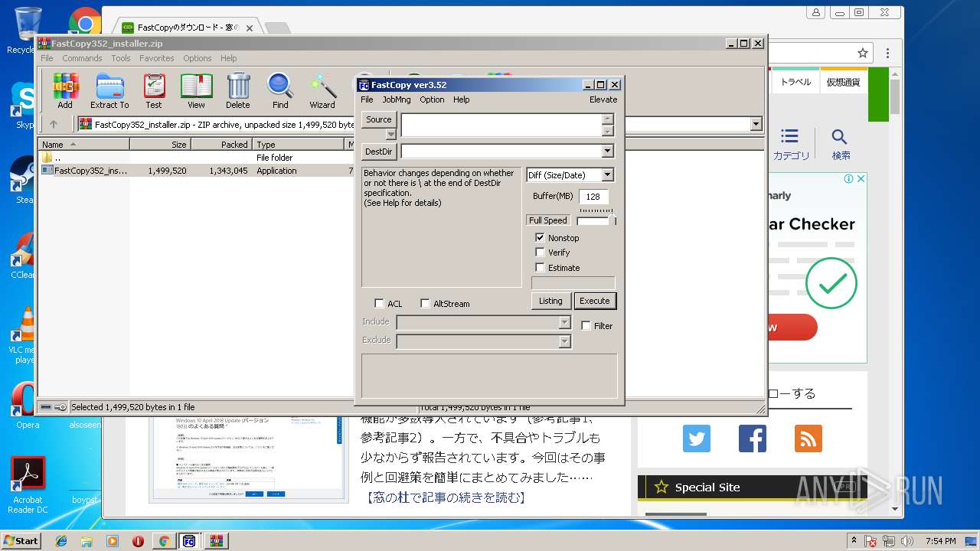The width and height of the screenshot is (980, 551).
Task: Open the トラベル tab on webpage
Action: click(x=795, y=82)
